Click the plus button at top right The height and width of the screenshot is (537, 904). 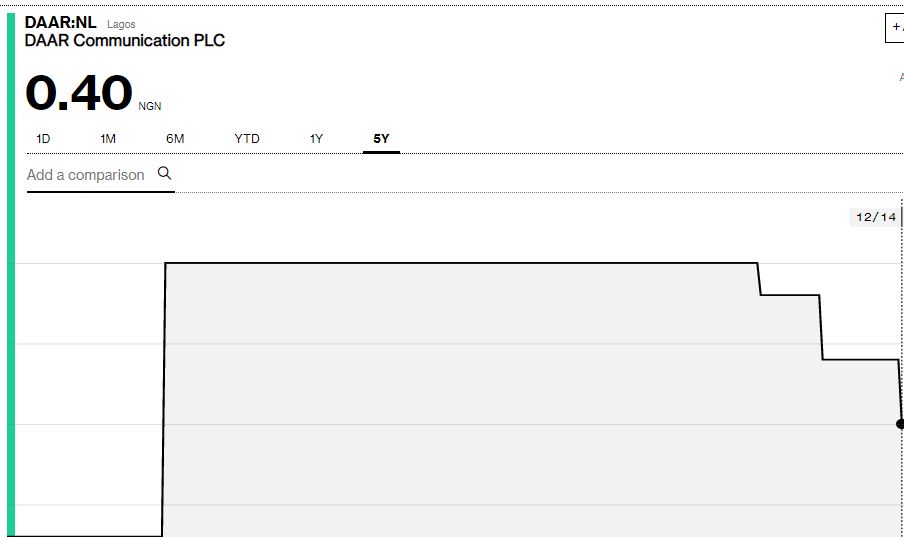coord(895,27)
